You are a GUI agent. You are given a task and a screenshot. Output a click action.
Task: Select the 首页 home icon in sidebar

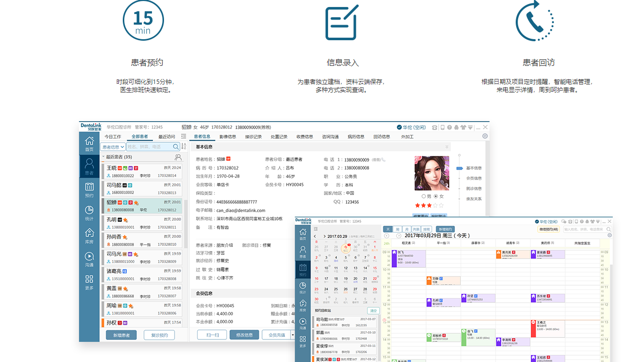click(89, 143)
